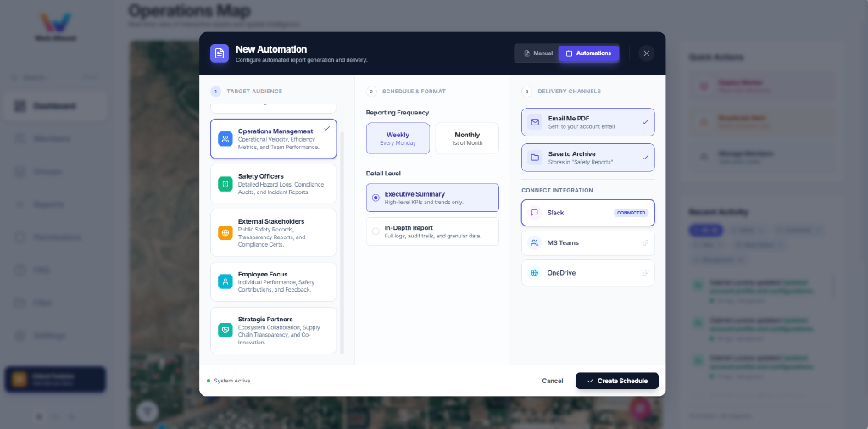Viewport: 868px width, 429px height.
Task: Connect the OneDrive integration
Action: (588, 273)
